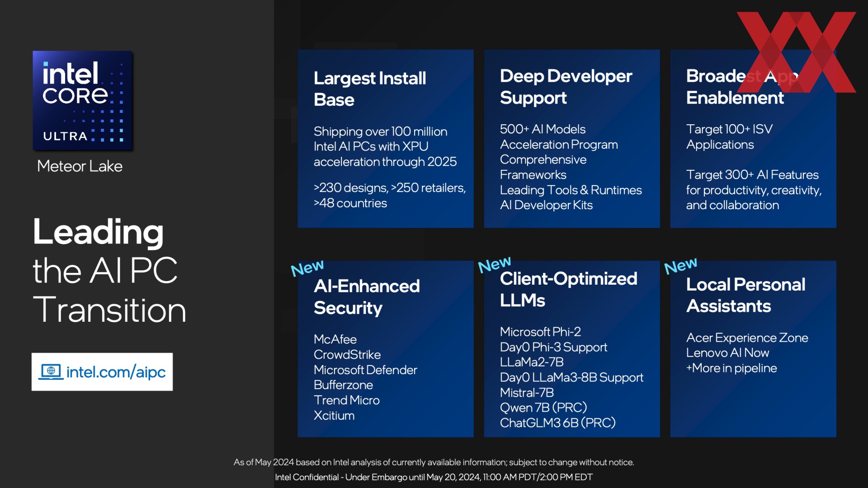Click the 'Transition' headline word
This screenshot has height=488, width=868.
pos(109,310)
